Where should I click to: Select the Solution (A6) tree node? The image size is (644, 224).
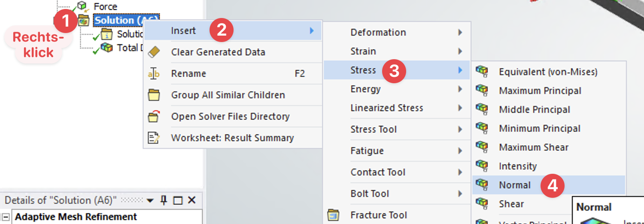tap(126, 20)
